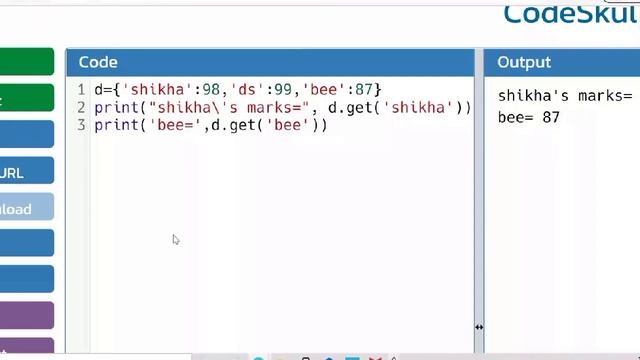Click the Code panel header
This screenshot has height=360, width=640.
(270, 62)
